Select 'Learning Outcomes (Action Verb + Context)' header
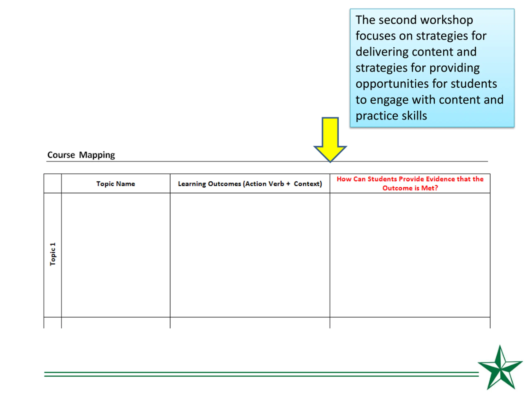Viewport: 532px width, 399px height. (250, 184)
